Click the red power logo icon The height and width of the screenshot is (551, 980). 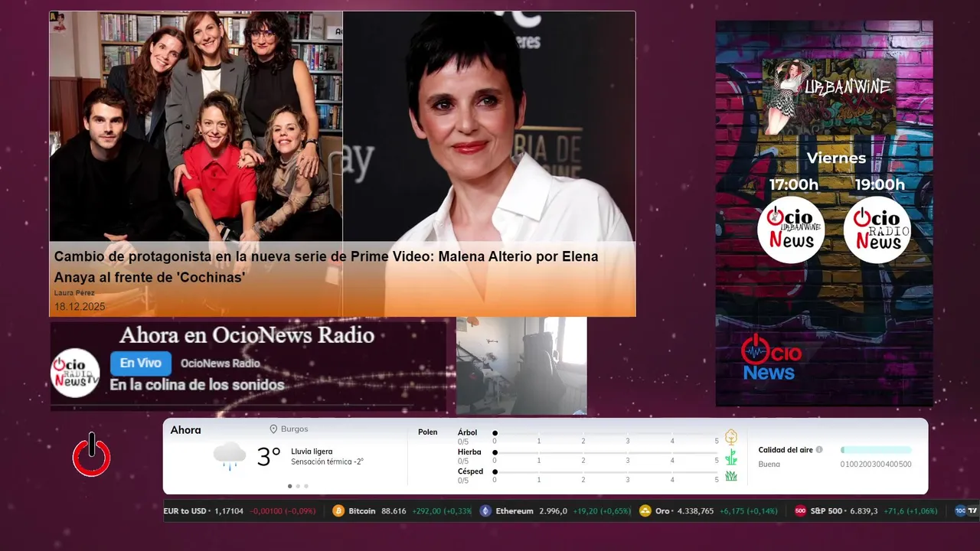tap(92, 455)
